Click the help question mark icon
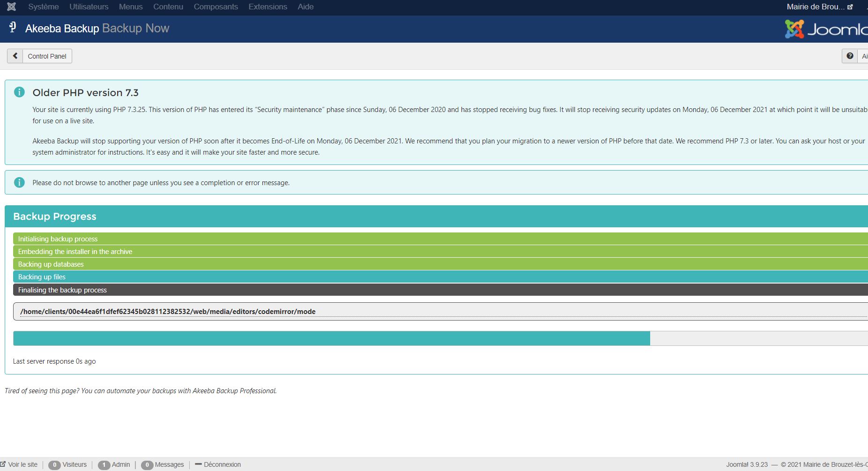 coord(850,56)
